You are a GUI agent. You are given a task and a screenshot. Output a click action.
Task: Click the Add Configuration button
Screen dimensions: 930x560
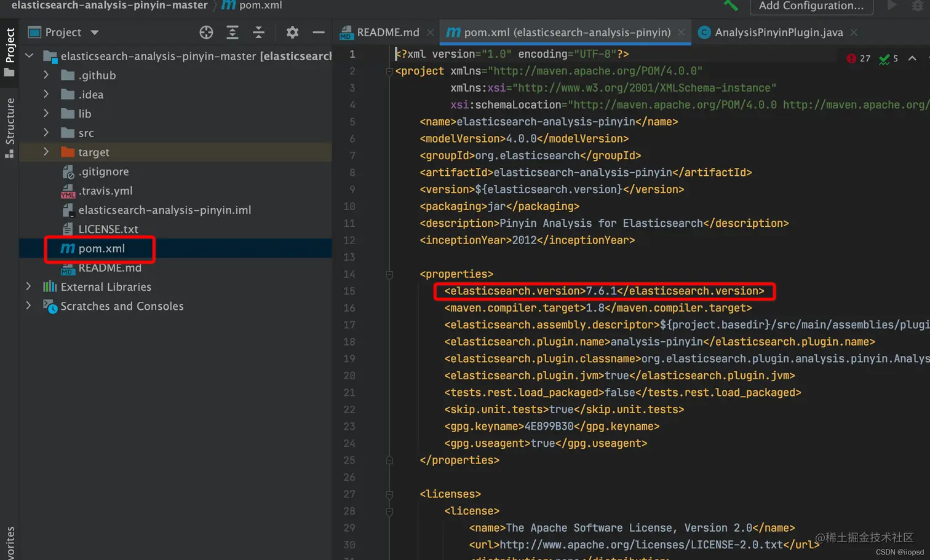coord(811,6)
